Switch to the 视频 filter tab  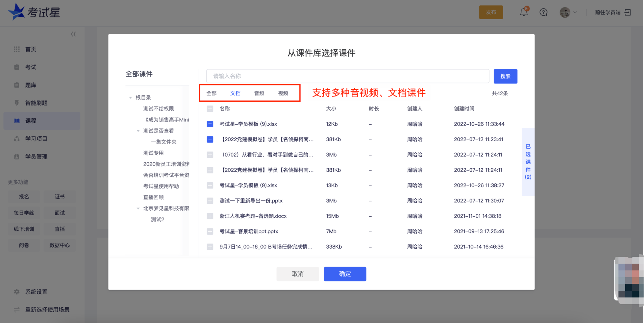[x=283, y=94]
